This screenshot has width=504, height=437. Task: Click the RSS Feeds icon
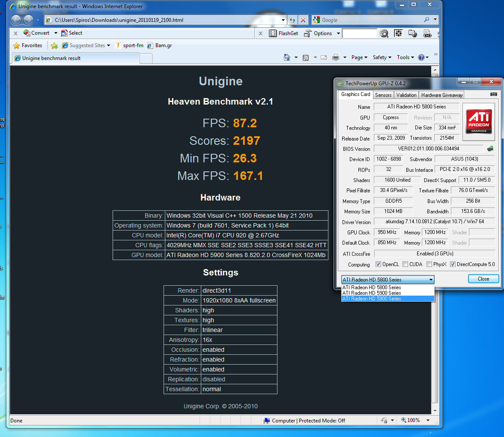(x=306, y=57)
